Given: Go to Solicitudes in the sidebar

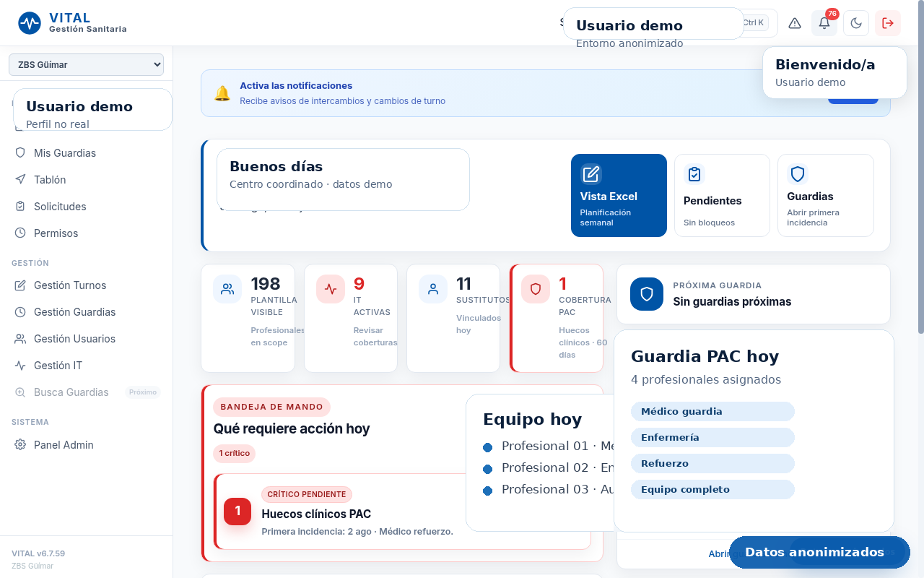Looking at the screenshot, I should point(86,207).
